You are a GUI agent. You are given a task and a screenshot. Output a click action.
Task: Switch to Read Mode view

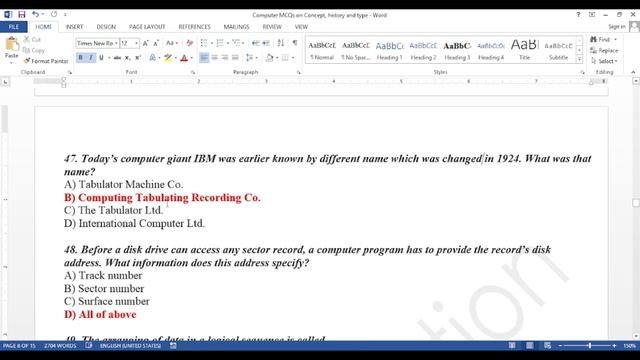click(512, 346)
